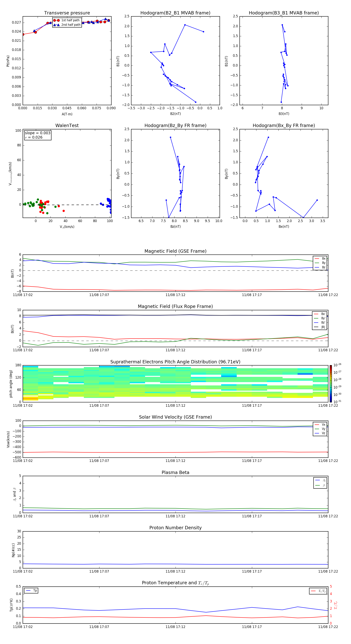Click the 'V_remaining(km/s)' y-axis label
351x644 pixels.
pyautogui.click(x=10, y=173)
